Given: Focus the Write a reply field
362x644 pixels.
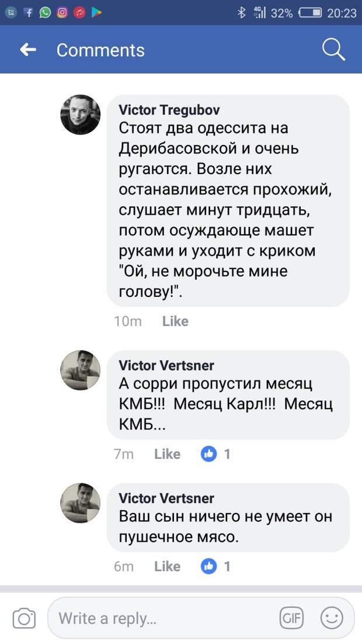Looking at the screenshot, I should (x=158, y=618).
